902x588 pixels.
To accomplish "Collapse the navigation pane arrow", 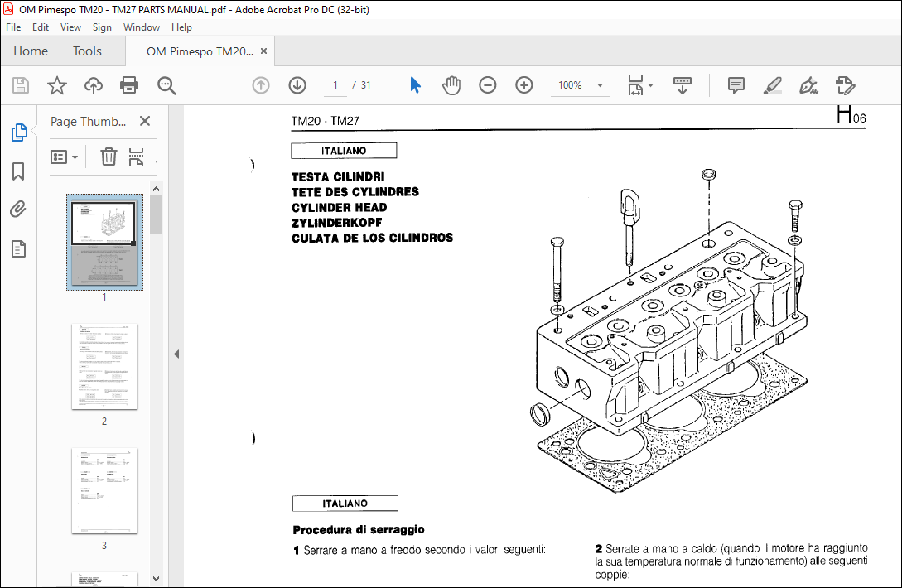I will pos(176,354).
